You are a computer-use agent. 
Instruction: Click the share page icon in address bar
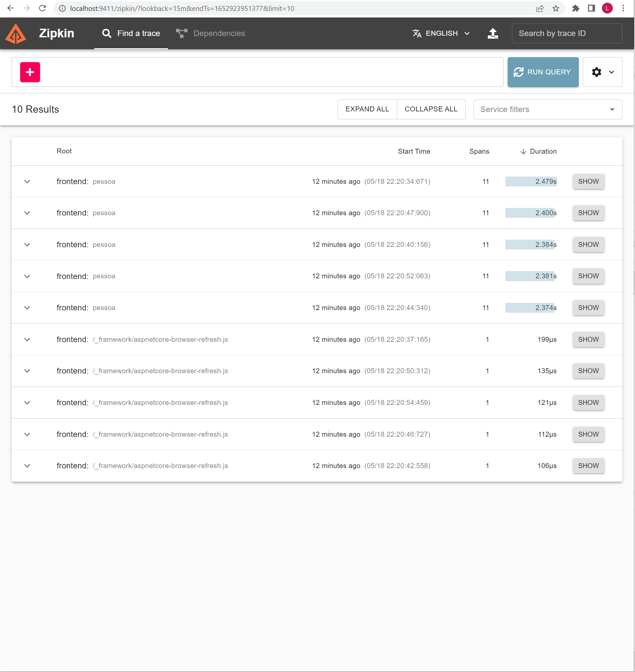(539, 9)
